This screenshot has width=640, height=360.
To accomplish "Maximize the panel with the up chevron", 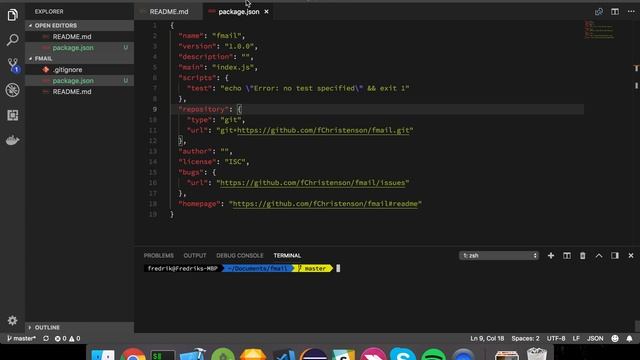I will pos(599,256).
